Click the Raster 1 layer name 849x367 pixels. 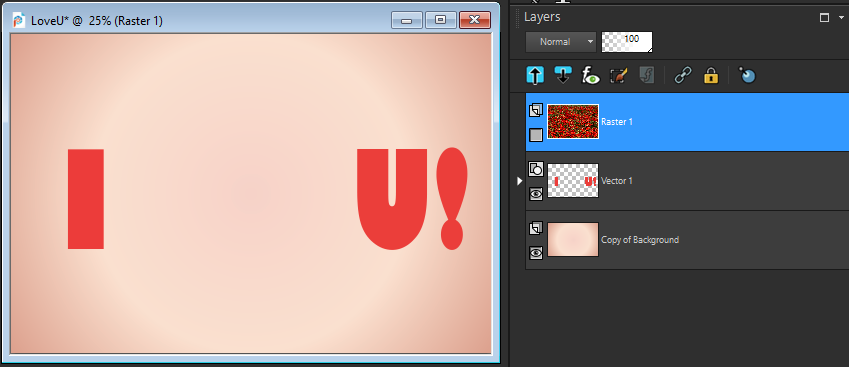[617, 122]
